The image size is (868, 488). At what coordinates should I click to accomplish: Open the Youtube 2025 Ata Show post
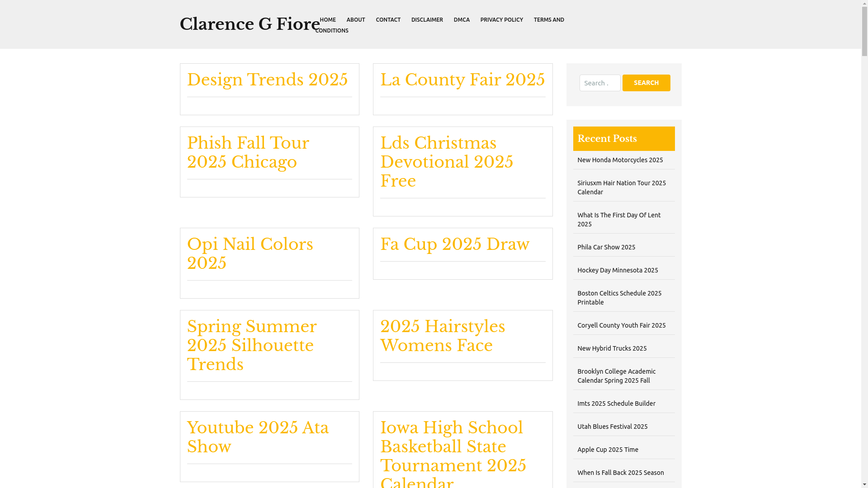258,437
